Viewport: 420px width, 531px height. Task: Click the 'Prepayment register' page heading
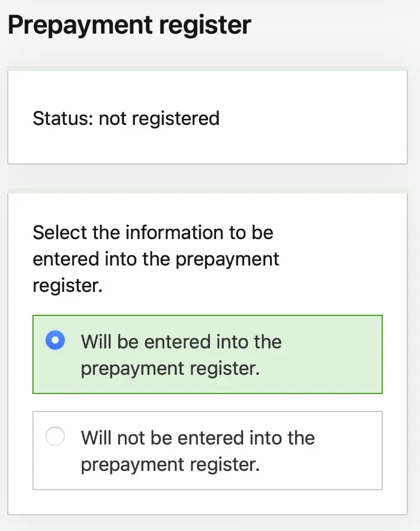129,25
